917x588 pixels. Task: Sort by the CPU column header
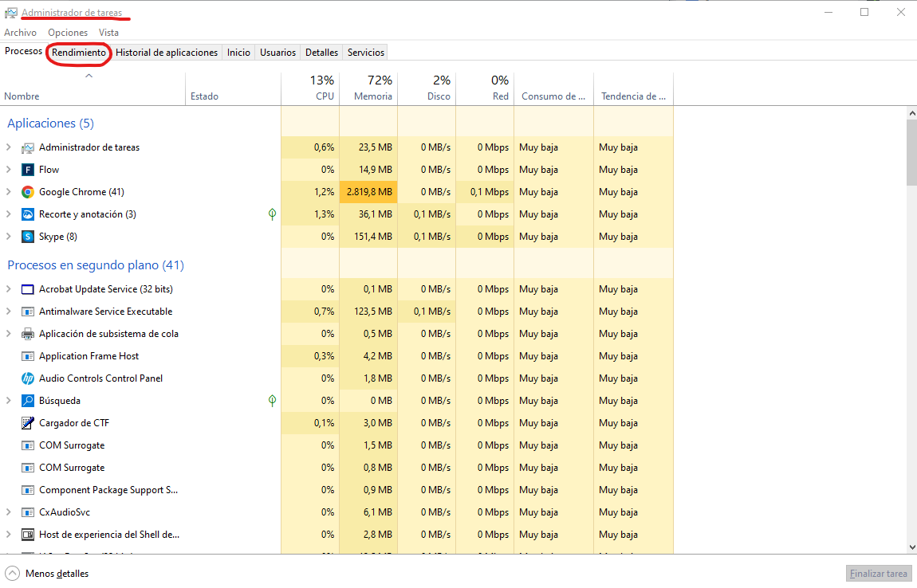click(x=310, y=88)
